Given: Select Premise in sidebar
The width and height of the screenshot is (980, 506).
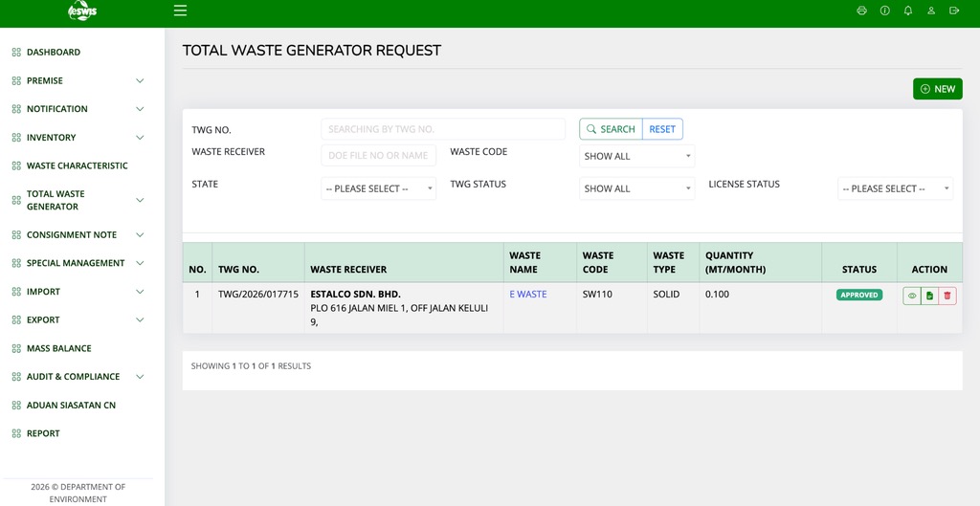Looking at the screenshot, I should coord(44,80).
